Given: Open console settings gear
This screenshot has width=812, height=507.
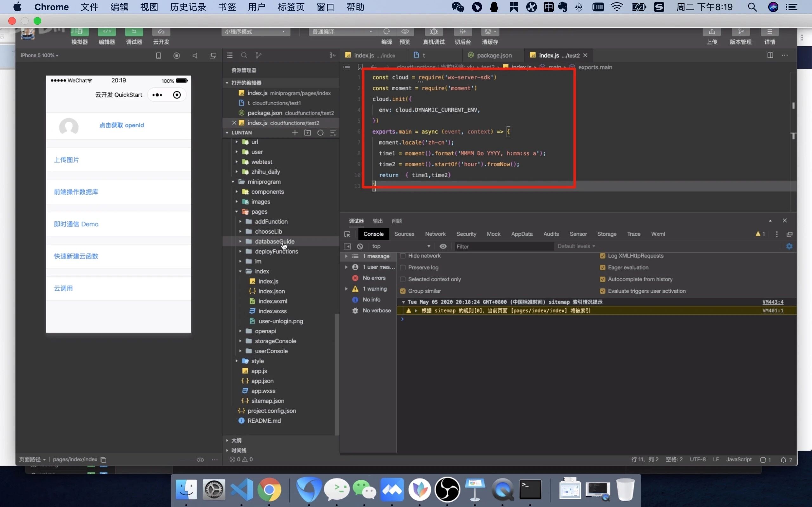Looking at the screenshot, I should pos(789,247).
